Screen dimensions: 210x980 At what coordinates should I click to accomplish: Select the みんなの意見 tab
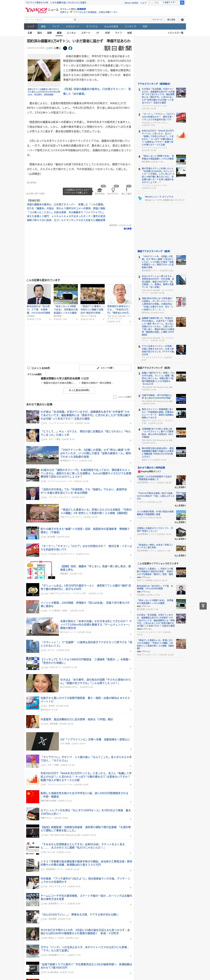pos(111,26)
